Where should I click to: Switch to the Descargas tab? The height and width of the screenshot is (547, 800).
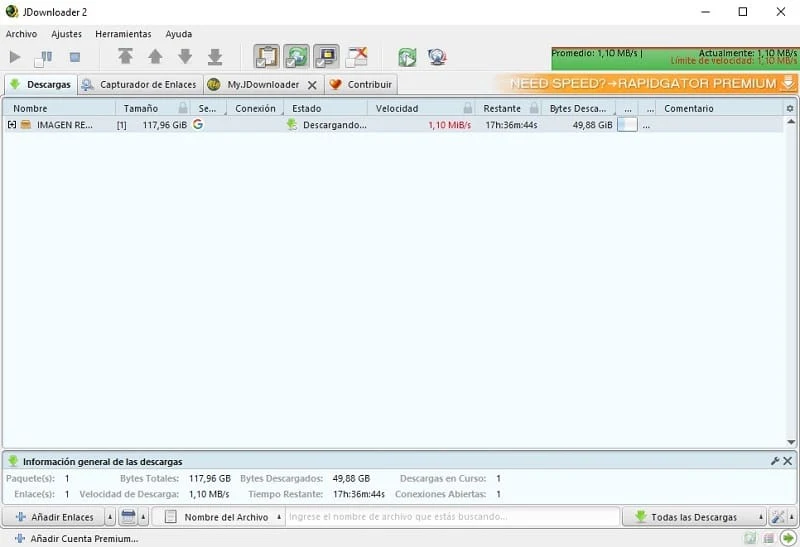[x=41, y=85]
